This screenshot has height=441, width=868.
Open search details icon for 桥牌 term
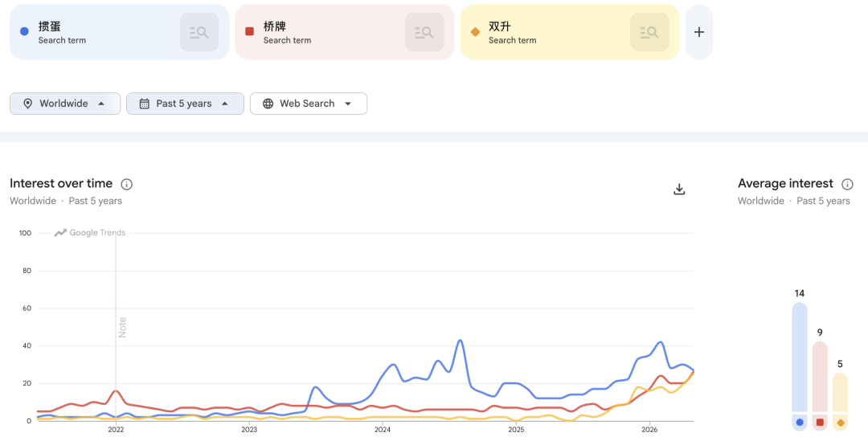(424, 32)
